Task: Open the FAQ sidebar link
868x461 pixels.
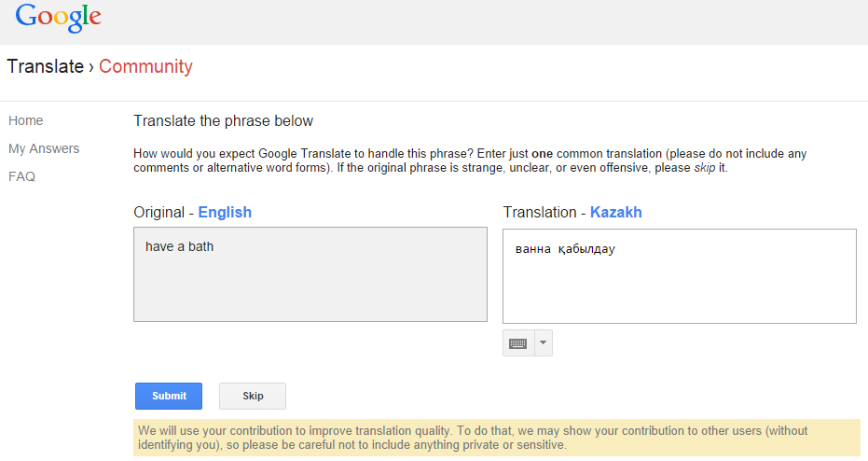Action: (21, 176)
